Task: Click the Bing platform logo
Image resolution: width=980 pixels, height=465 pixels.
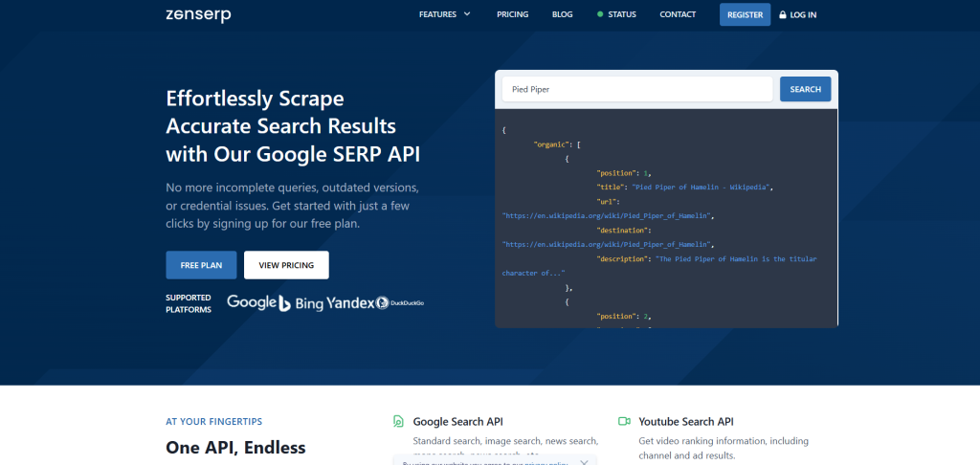Action: (x=301, y=303)
